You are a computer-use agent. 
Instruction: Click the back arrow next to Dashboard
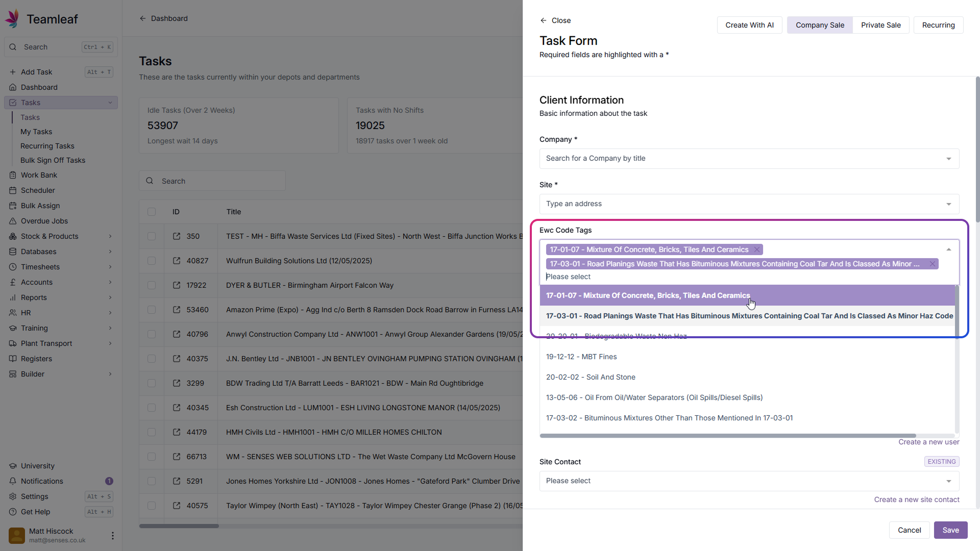143,18
